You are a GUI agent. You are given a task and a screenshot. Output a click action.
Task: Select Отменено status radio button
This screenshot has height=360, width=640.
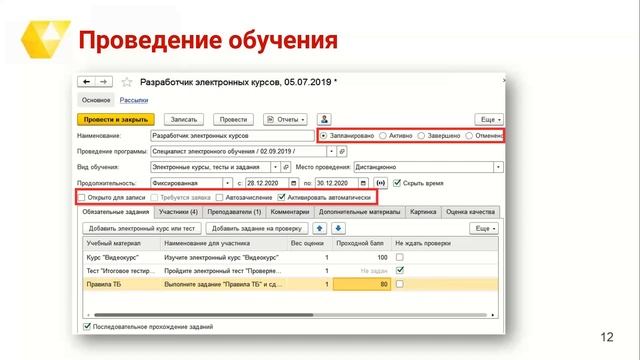(469, 136)
